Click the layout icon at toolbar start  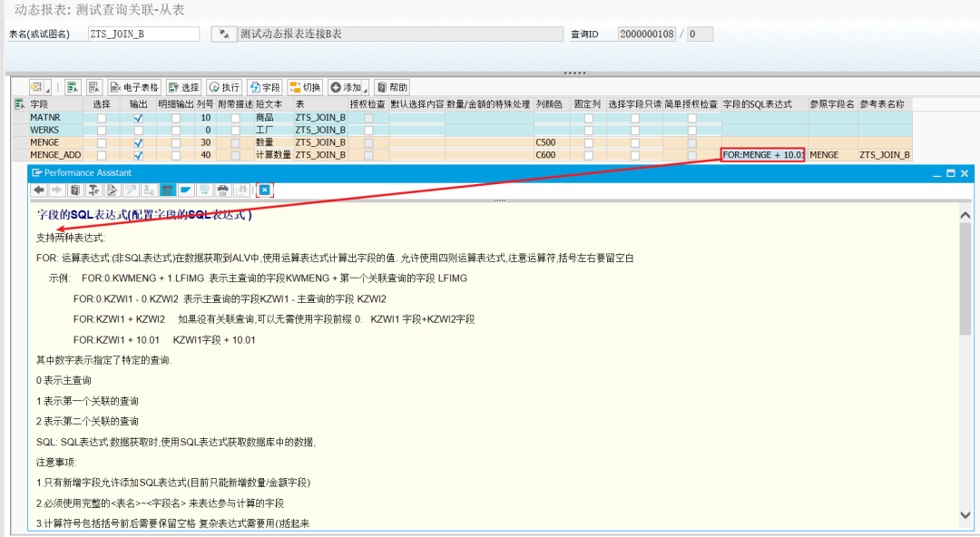click(x=37, y=87)
